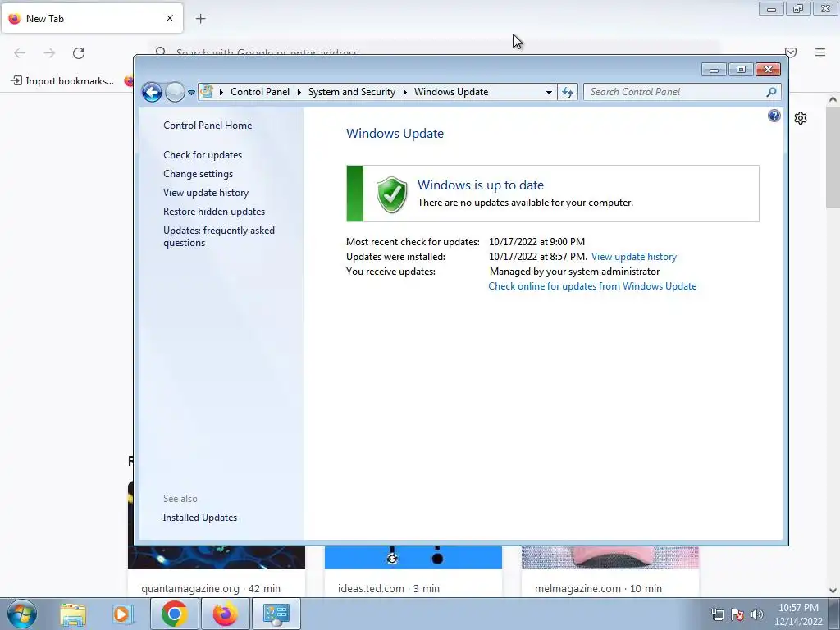Image resolution: width=840 pixels, height=630 pixels.
Task: Click Import bookmarks in Firefox toolbar
Action: [x=62, y=81]
